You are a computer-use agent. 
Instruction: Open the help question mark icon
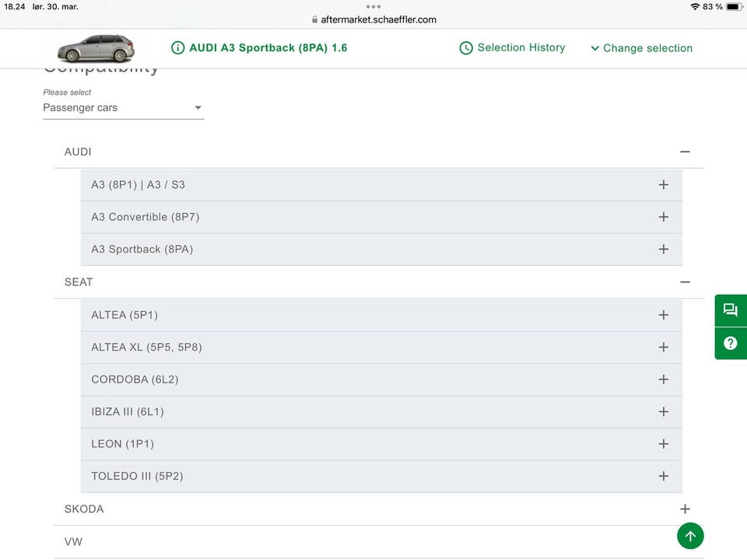[731, 343]
